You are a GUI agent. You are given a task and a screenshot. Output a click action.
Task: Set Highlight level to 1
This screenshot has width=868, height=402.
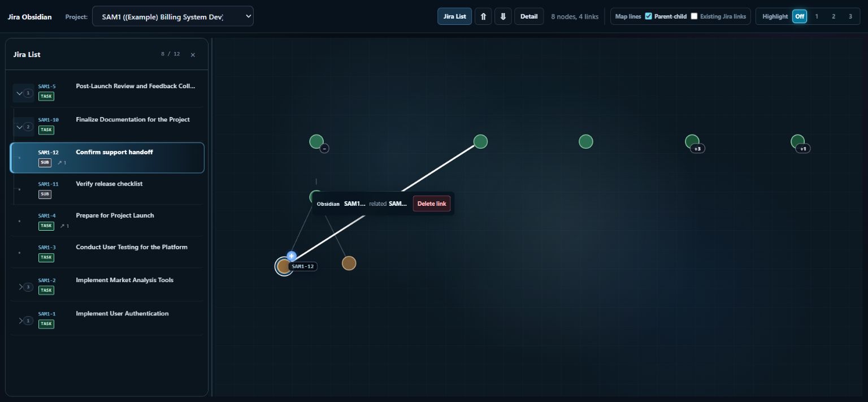[817, 16]
